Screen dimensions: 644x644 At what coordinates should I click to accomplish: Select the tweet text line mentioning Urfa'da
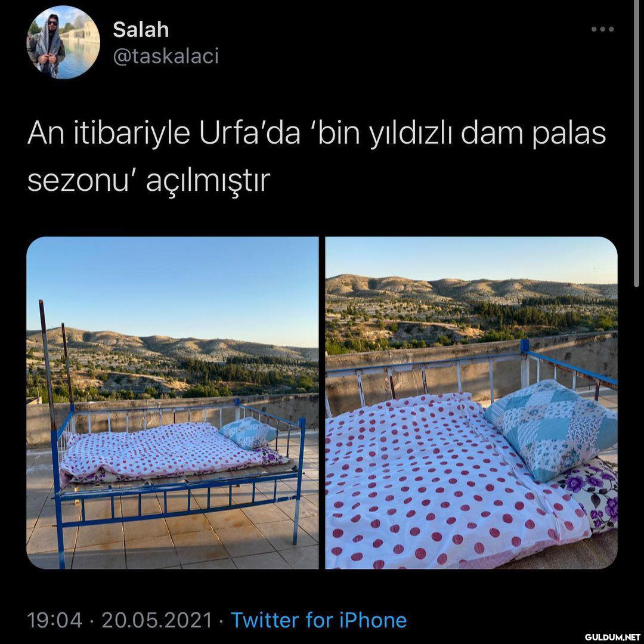316,134
